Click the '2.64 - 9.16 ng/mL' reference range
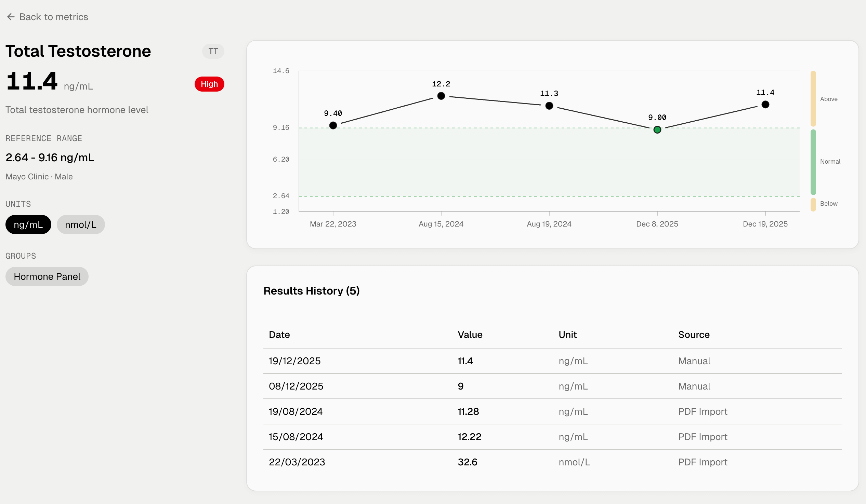The height and width of the screenshot is (504, 866). pos(50,158)
